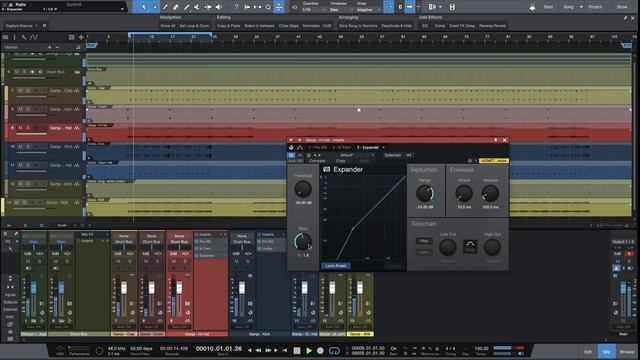Viewport: 640px width, 360px height.
Task: Open the Project page
Action: [x=595, y=7]
